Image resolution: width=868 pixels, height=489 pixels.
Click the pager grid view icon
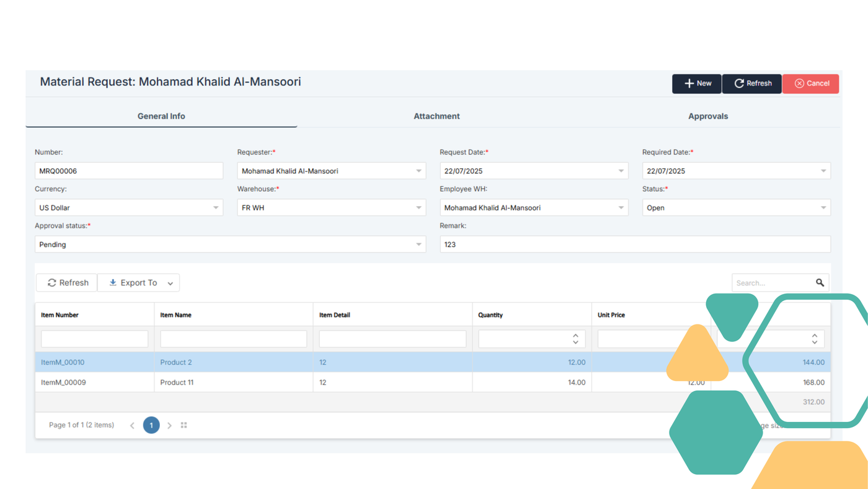click(x=184, y=426)
